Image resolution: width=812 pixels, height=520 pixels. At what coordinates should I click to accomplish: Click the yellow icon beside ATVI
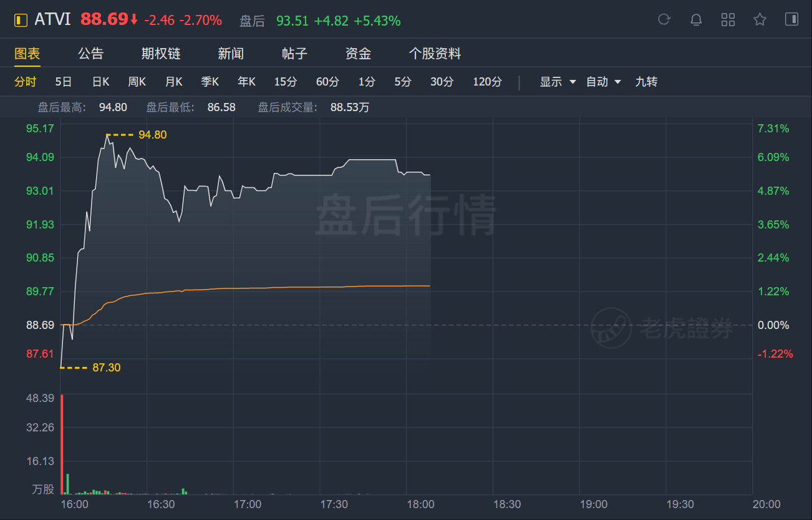(21, 20)
